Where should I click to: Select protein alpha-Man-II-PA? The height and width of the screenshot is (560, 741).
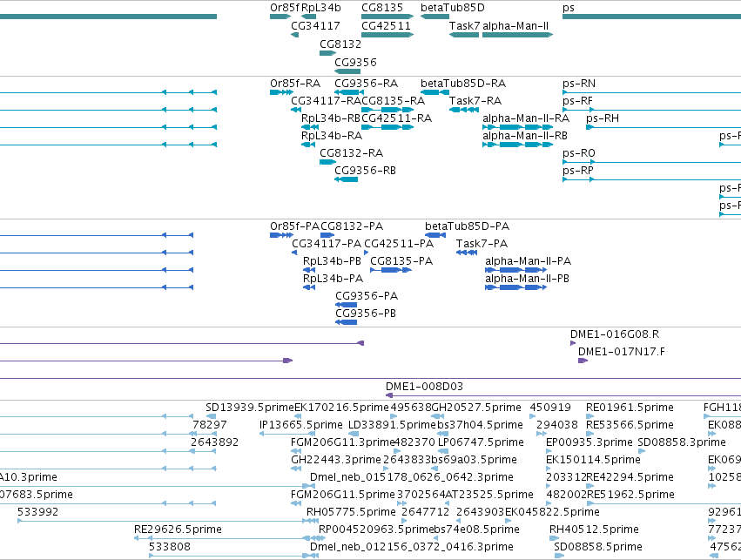click(x=528, y=262)
